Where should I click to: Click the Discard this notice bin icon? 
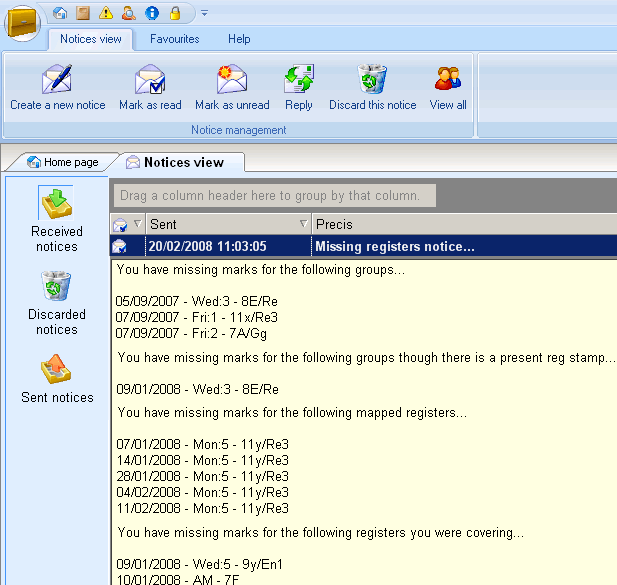click(x=372, y=79)
